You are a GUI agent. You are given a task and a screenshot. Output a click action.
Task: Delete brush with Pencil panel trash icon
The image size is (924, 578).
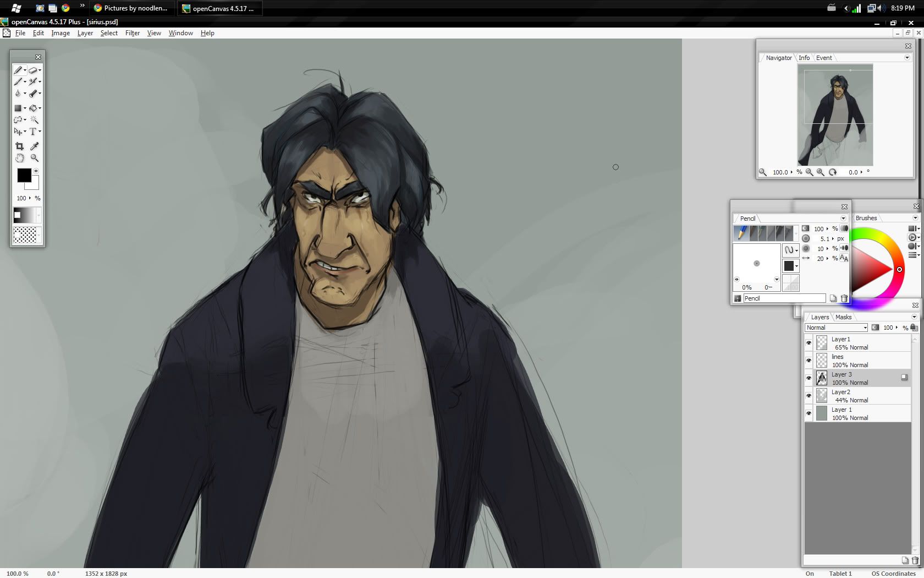click(x=844, y=298)
